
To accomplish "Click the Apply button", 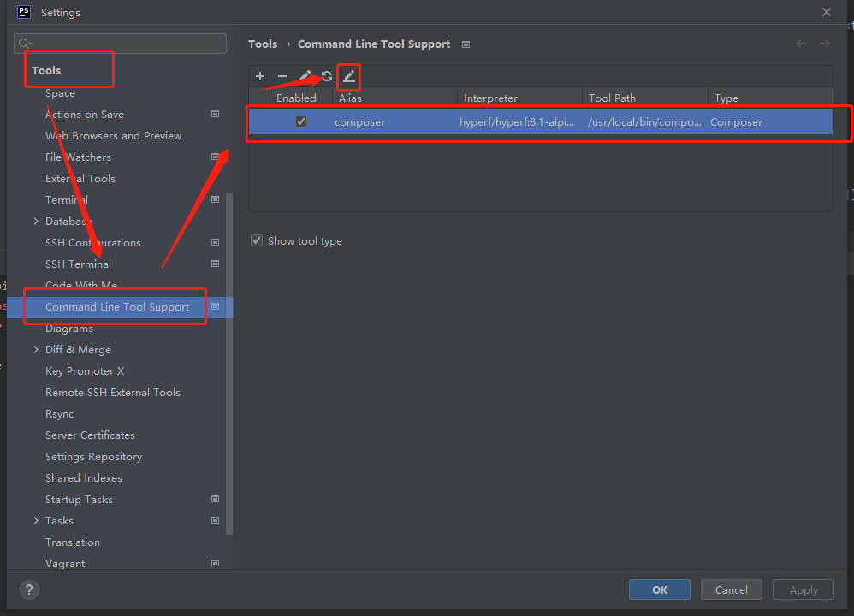I will pos(804,589).
